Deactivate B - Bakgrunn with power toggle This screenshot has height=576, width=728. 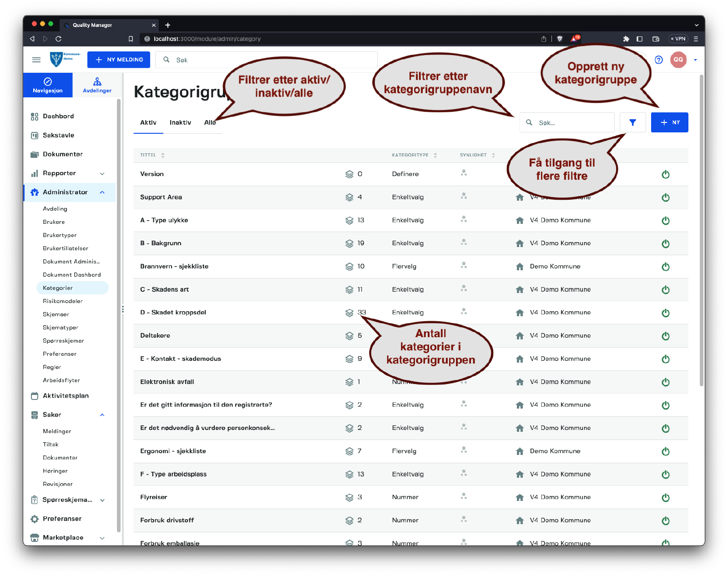click(665, 243)
